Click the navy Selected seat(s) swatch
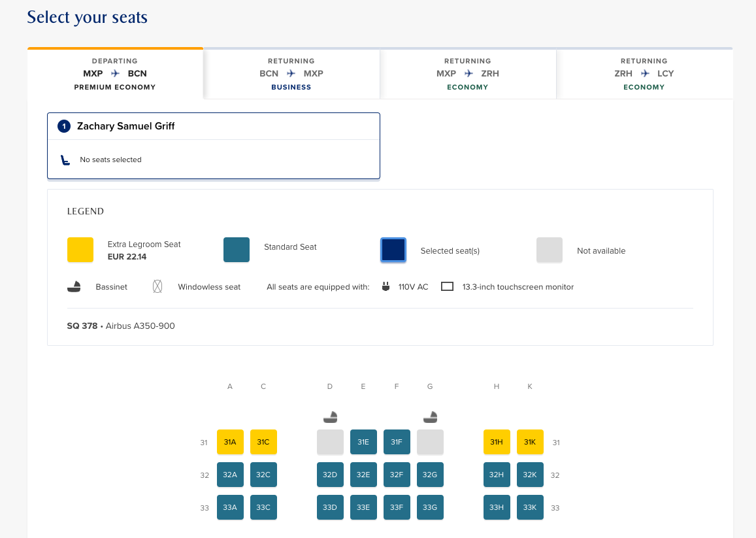Viewport: 756px width, 538px height. 393,250
